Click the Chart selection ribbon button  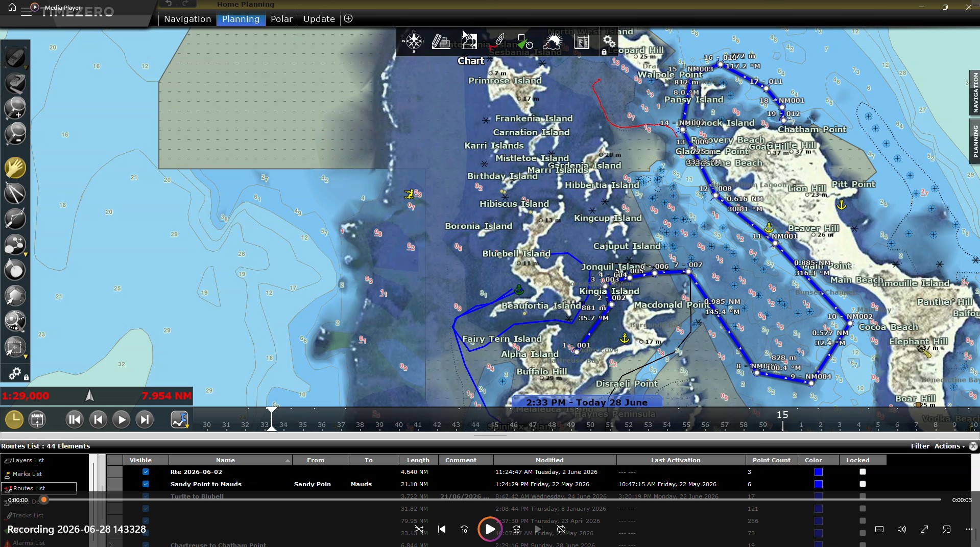click(x=469, y=41)
